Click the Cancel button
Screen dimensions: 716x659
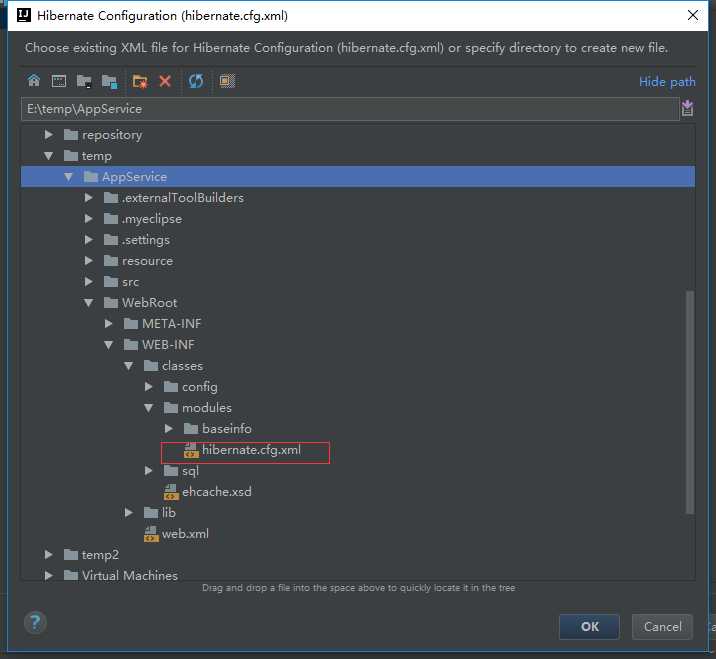(x=663, y=627)
